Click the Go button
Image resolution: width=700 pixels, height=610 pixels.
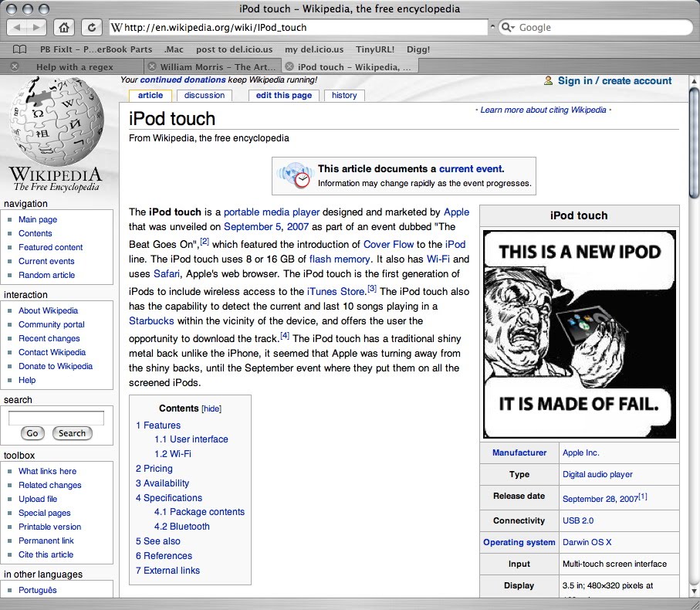click(x=32, y=433)
